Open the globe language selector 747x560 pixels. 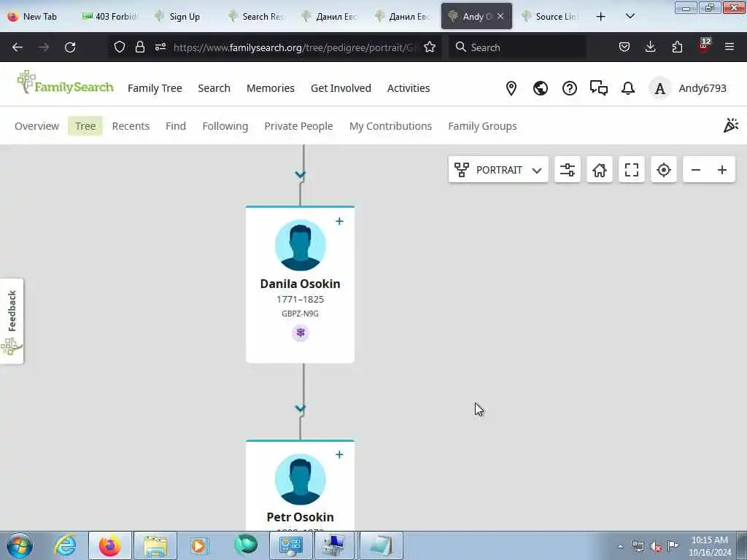click(x=541, y=88)
